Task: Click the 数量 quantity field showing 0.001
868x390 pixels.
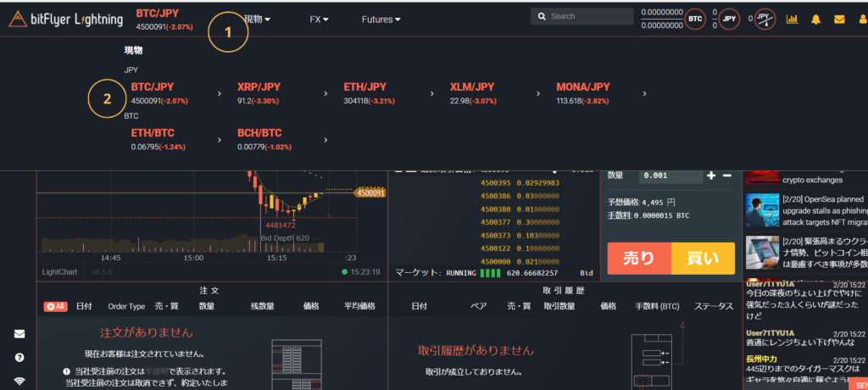Action: point(671,175)
